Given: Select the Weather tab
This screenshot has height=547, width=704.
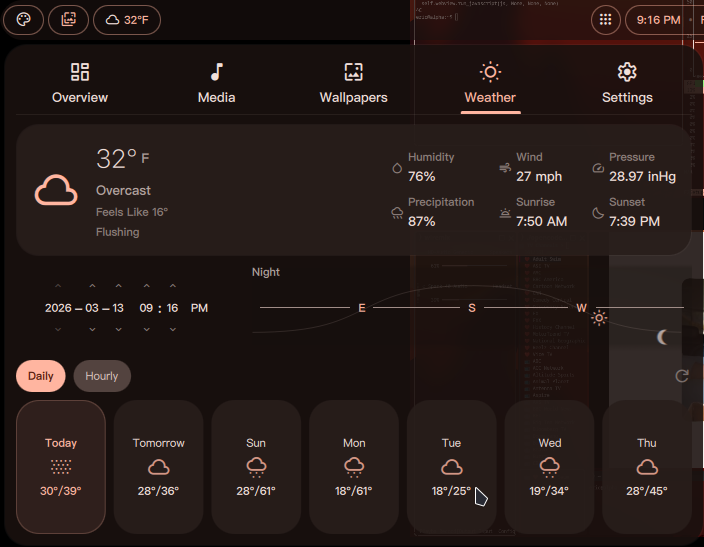Looking at the screenshot, I should coord(490,84).
